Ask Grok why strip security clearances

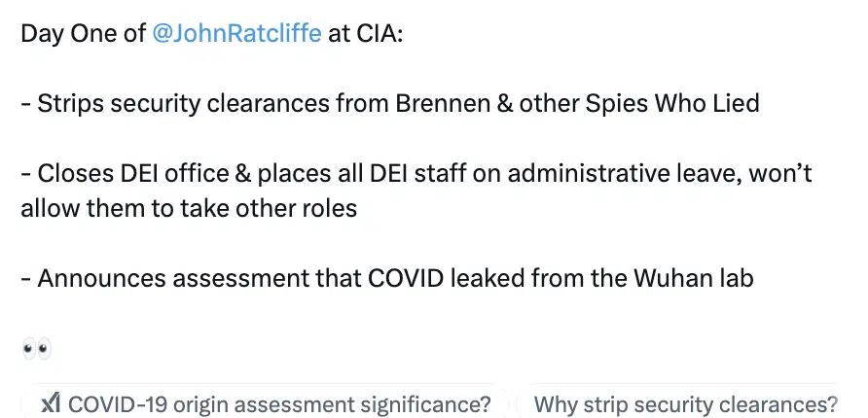pyautogui.click(x=685, y=403)
